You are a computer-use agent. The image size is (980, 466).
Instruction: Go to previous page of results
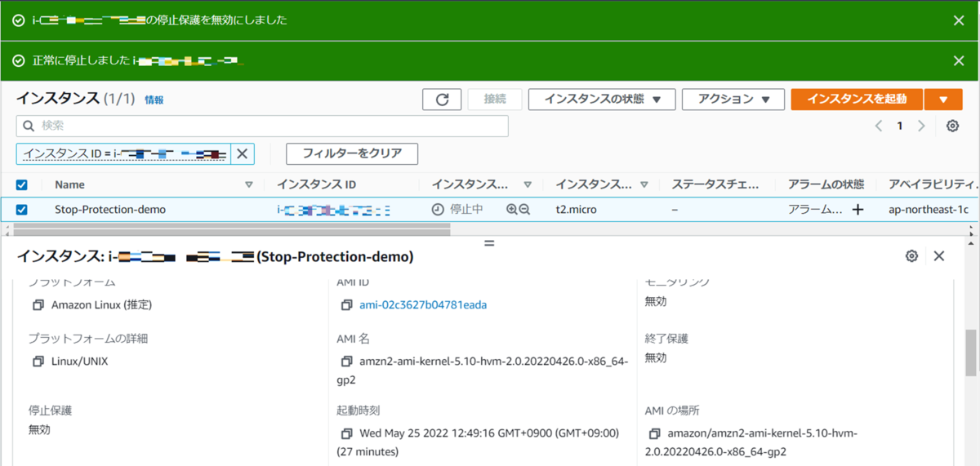(879, 126)
